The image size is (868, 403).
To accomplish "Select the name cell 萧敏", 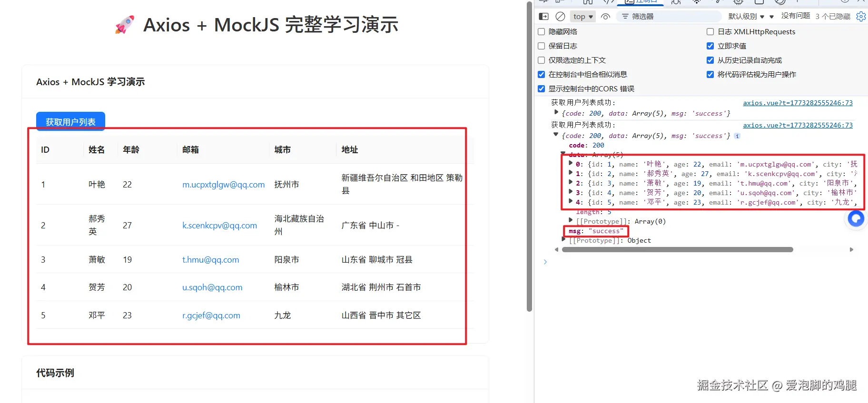I will tap(97, 260).
